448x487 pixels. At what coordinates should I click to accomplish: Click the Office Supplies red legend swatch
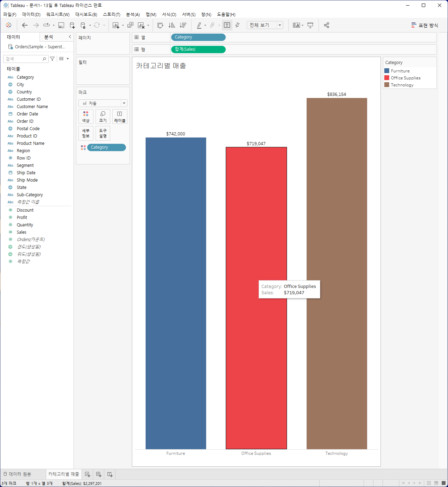(387, 78)
